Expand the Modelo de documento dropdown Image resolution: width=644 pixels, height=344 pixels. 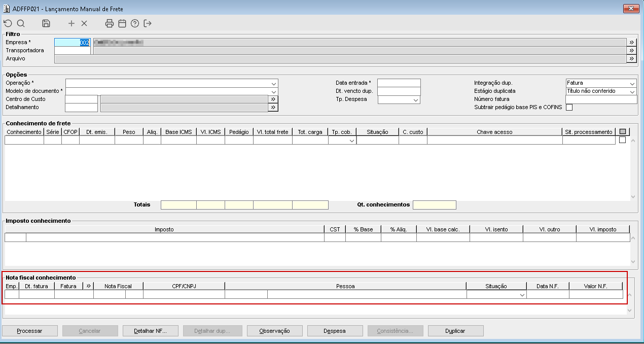pyautogui.click(x=274, y=91)
